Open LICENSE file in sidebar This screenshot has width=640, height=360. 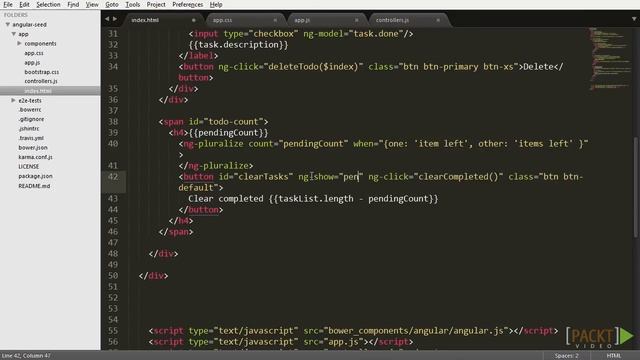[x=29, y=167]
